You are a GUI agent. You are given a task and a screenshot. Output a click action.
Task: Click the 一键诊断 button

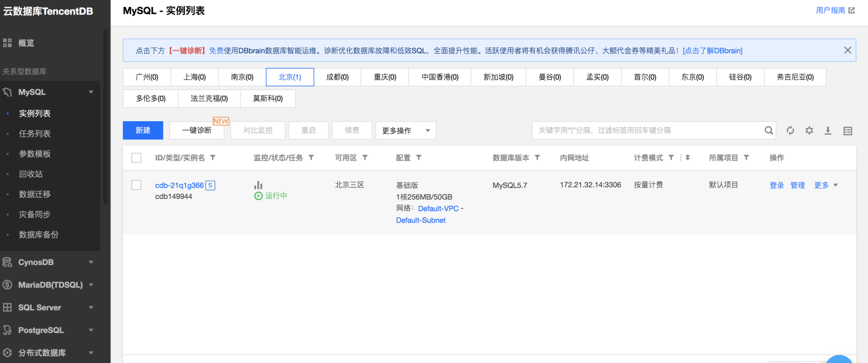coord(197,130)
